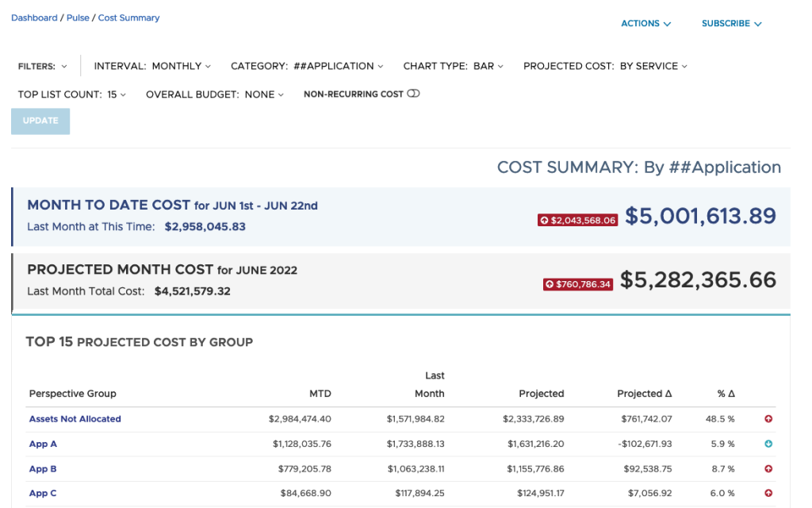Screen dimensions: 812x508
Task: Go to Dashboard breadcrumb link
Action: pos(34,17)
